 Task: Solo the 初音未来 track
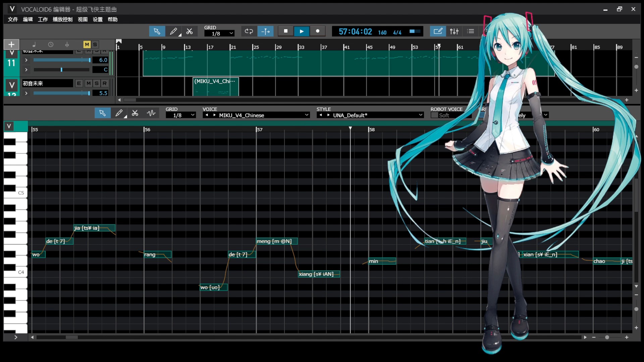97,83
